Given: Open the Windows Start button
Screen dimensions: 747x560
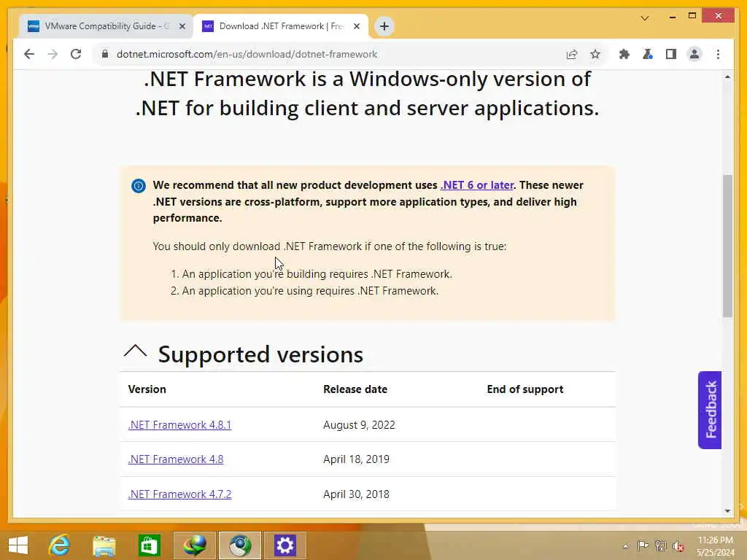Looking at the screenshot, I should (18, 545).
